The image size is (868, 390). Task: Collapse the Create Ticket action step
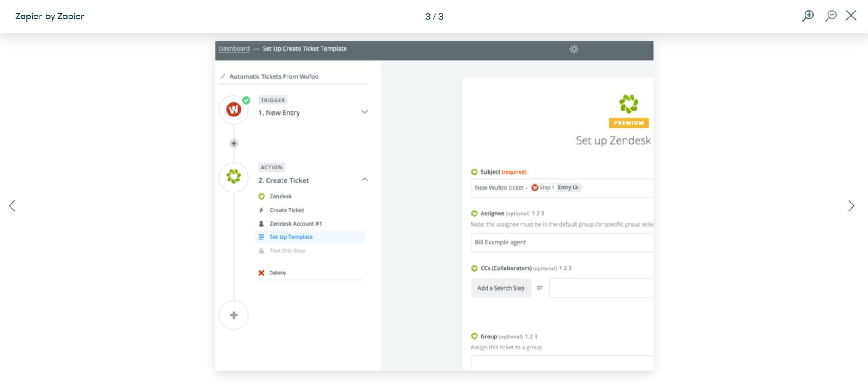coord(364,180)
